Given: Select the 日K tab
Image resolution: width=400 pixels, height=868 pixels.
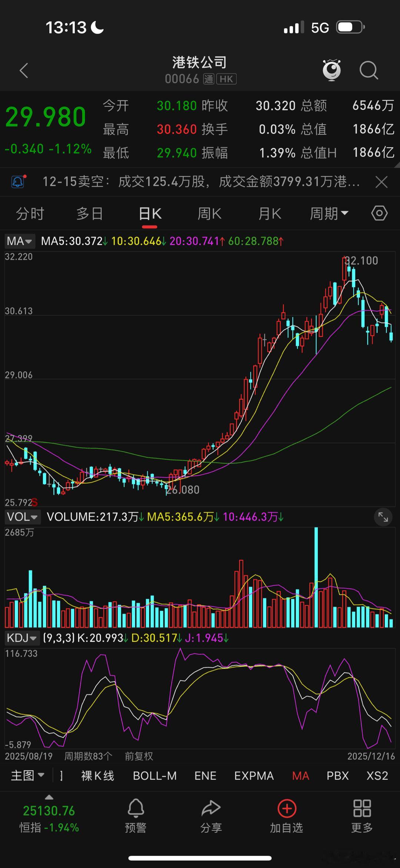Looking at the screenshot, I should [150, 214].
